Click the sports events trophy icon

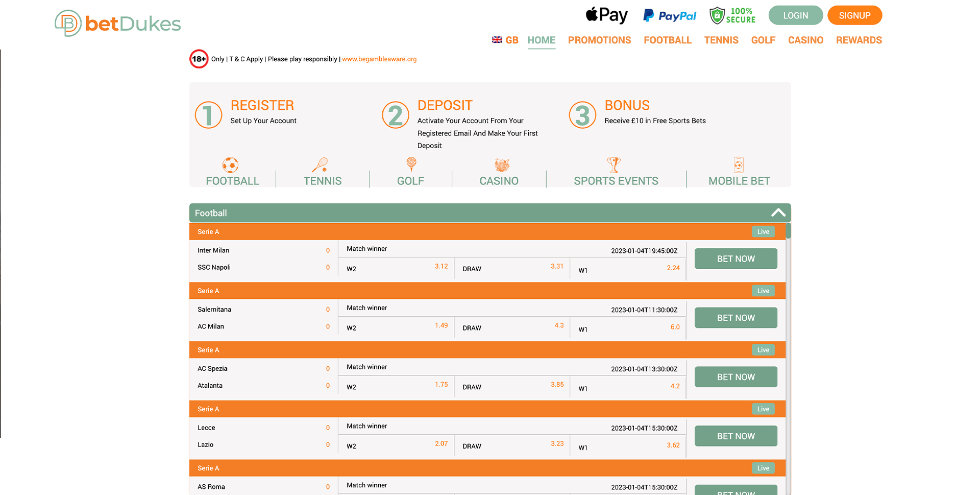click(614, 164)
